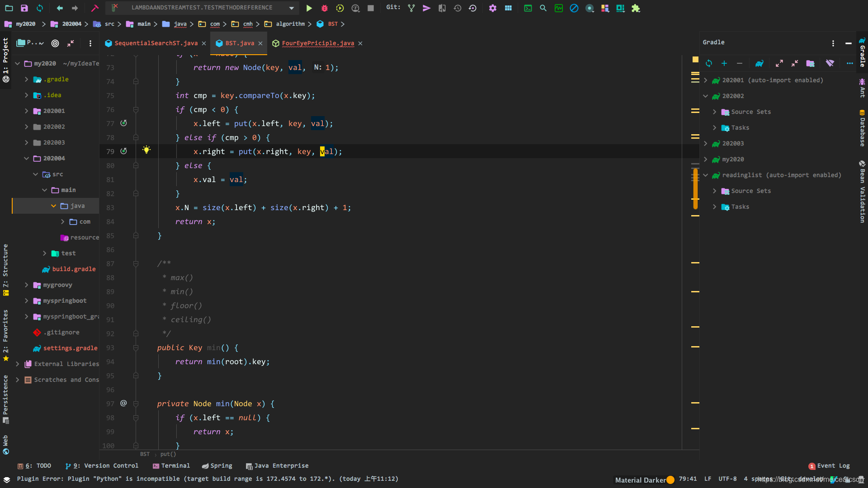Screen dimensions: 868x488
Task: Toggle Gradle offline mode
Action: point(830,63)
